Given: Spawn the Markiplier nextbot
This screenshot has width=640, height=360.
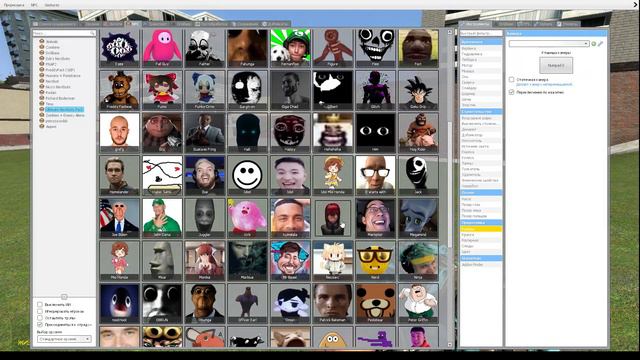Looking at the screenshot, I should coord(375,218).
